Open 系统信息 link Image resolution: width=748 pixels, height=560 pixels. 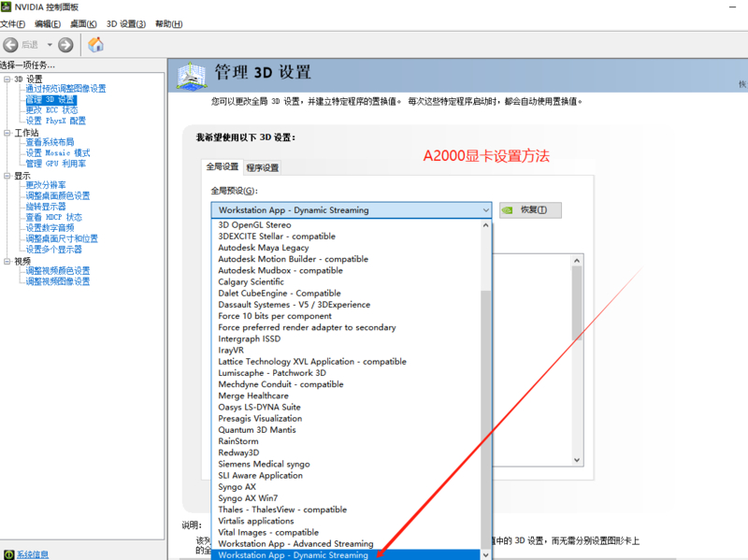click(x=33, y=554)
